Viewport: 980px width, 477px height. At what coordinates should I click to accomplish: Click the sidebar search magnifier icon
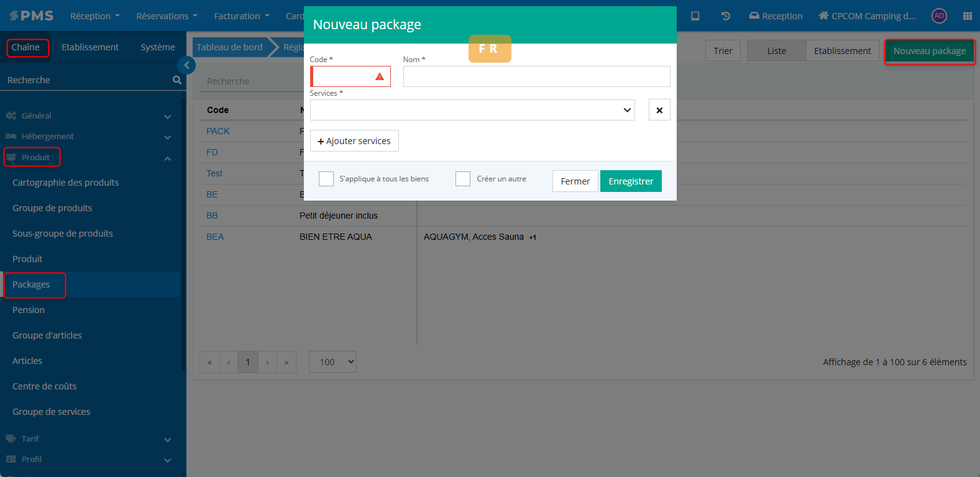tap(177, 80)
